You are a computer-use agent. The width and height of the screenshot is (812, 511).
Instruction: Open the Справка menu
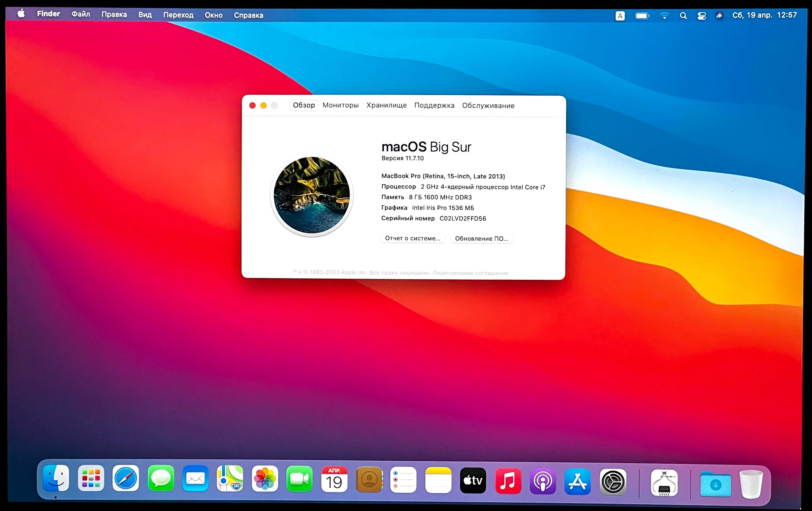249,16
